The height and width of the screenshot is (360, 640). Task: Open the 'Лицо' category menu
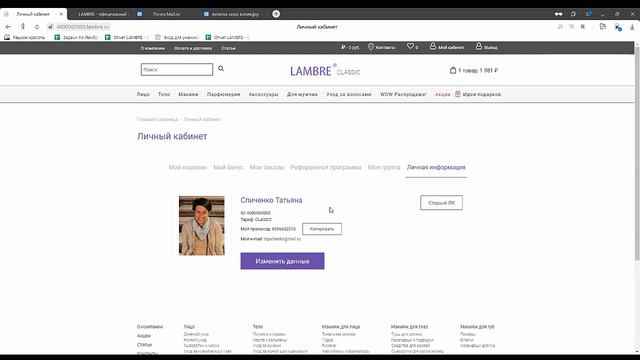143,94
